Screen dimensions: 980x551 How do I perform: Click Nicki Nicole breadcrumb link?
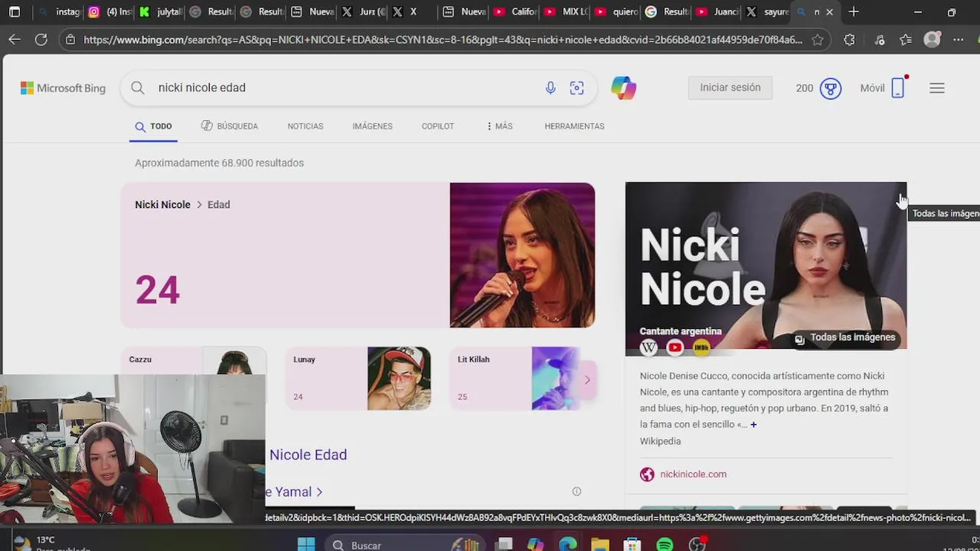coord(162,204)
